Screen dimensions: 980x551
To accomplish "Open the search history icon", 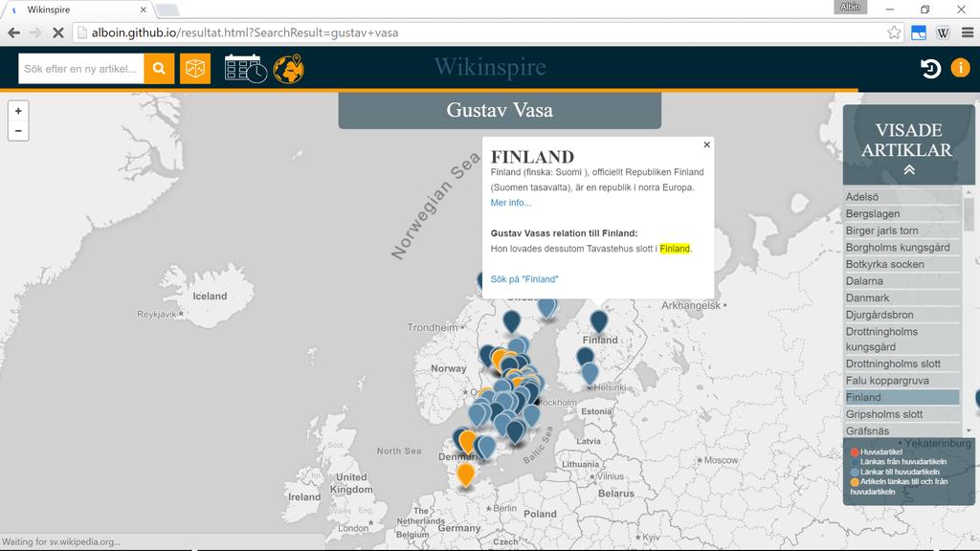I will pos(930,68).
